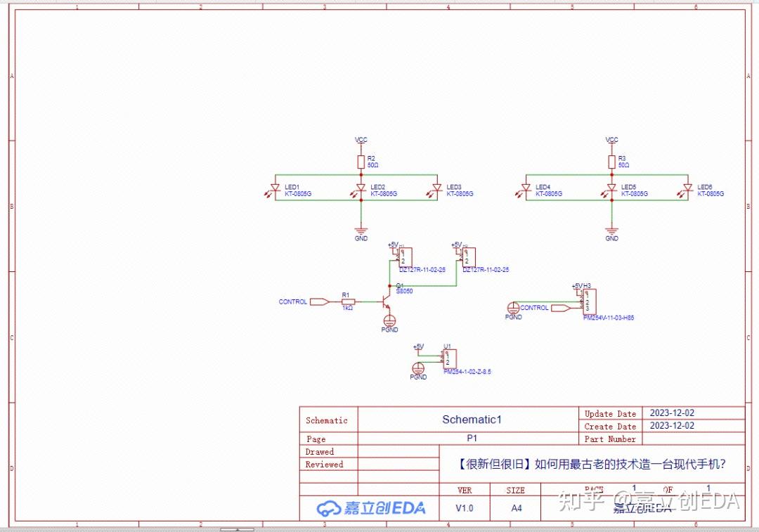Select the LED5 diode symbol

click(610, 189)
